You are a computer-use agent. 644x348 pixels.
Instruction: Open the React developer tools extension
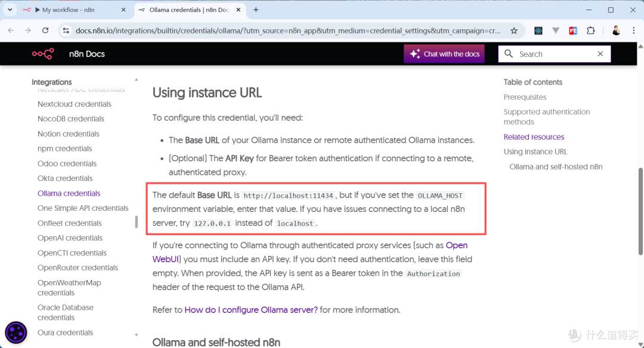(x=538, y=30)
